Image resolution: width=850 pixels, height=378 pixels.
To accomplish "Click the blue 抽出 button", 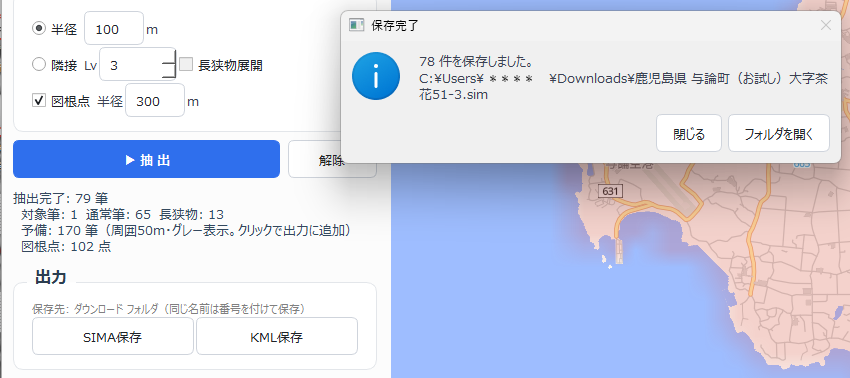I will [x=146, y=159].
